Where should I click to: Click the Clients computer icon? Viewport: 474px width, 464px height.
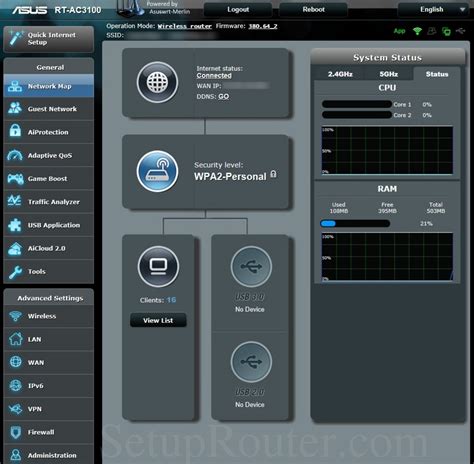click(x=158, y=266)
